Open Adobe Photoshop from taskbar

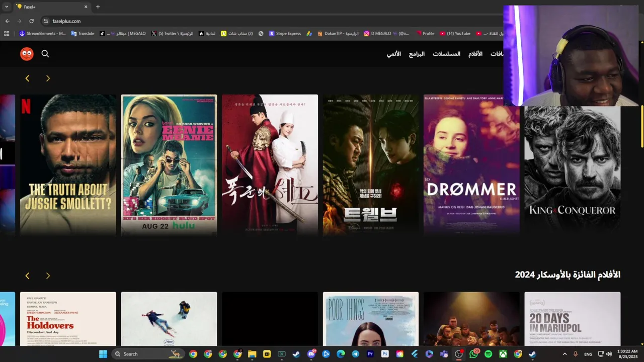385,354
